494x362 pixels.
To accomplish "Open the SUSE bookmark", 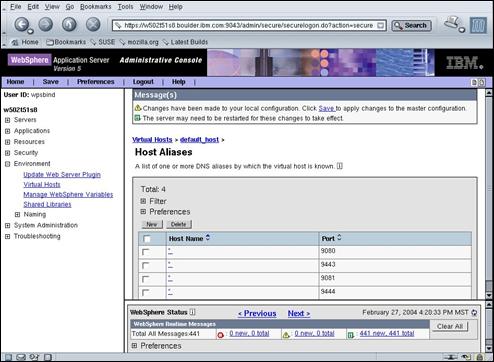I will click(103, 42).
